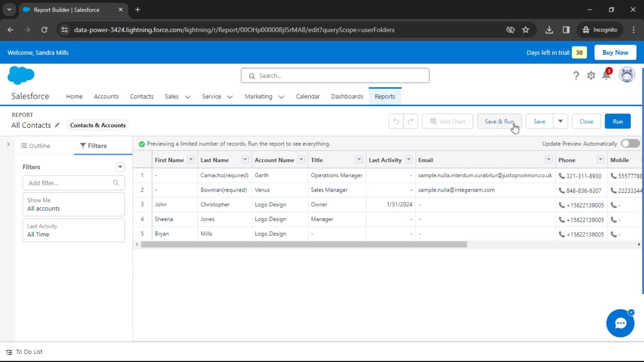
Task: Switch to the Outline tab
Action: tap(36, 146)
